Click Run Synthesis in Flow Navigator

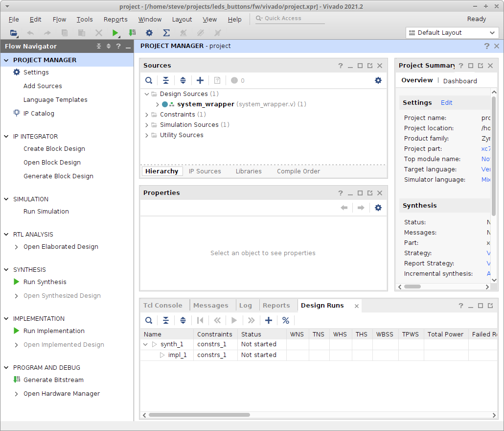click(45, 282)
